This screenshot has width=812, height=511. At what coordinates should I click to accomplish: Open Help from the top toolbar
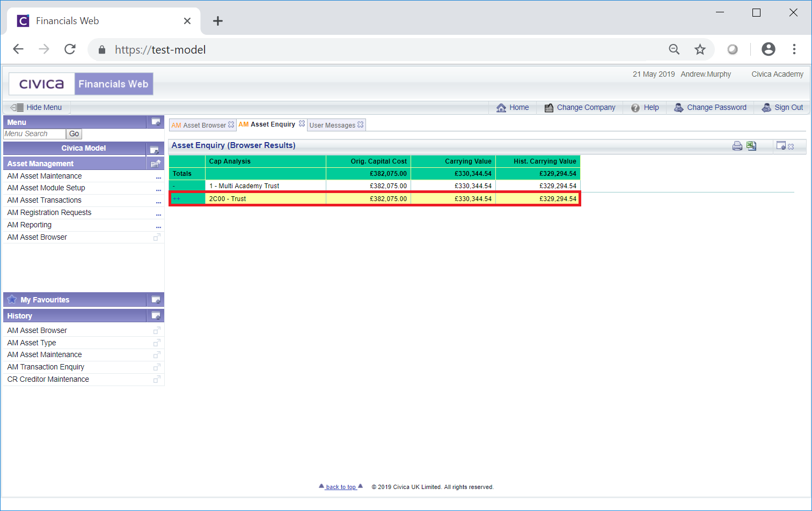point(645,107)
